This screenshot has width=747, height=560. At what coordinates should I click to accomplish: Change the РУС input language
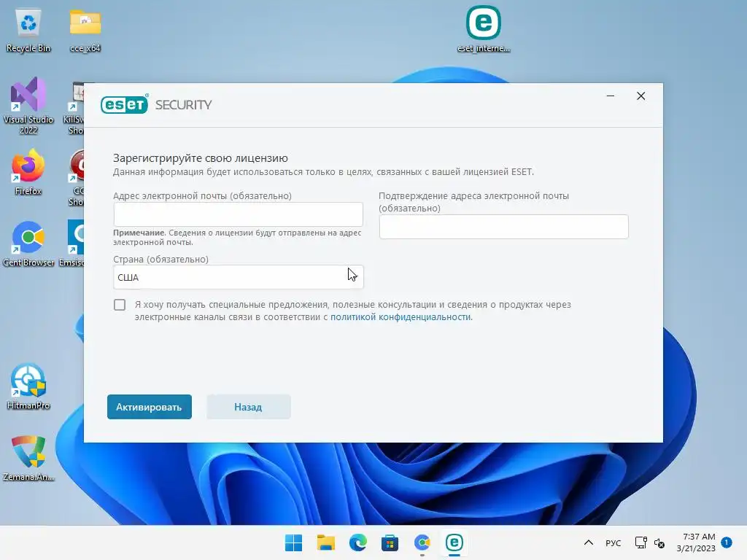613,542
